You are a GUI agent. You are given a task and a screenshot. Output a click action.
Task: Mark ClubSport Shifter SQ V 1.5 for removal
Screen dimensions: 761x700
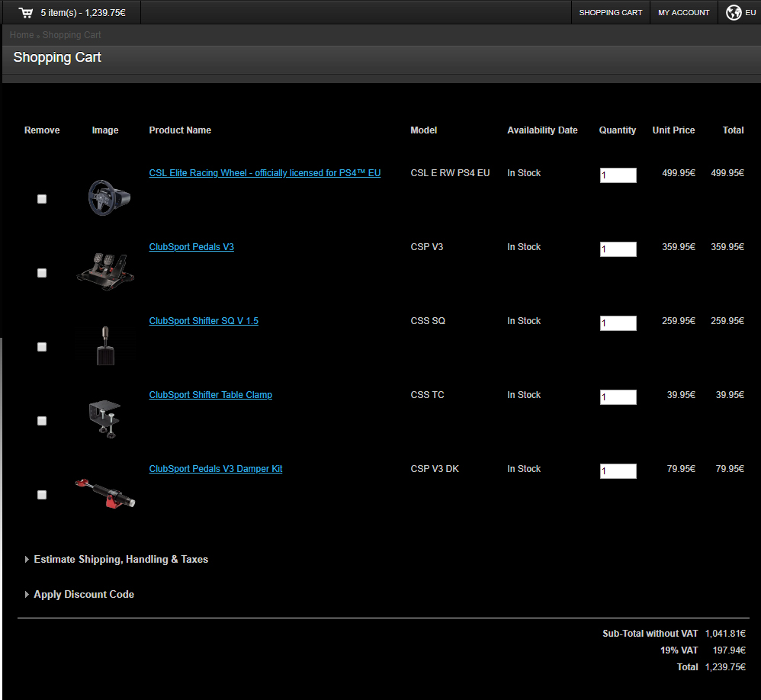(x=42, y=347)
